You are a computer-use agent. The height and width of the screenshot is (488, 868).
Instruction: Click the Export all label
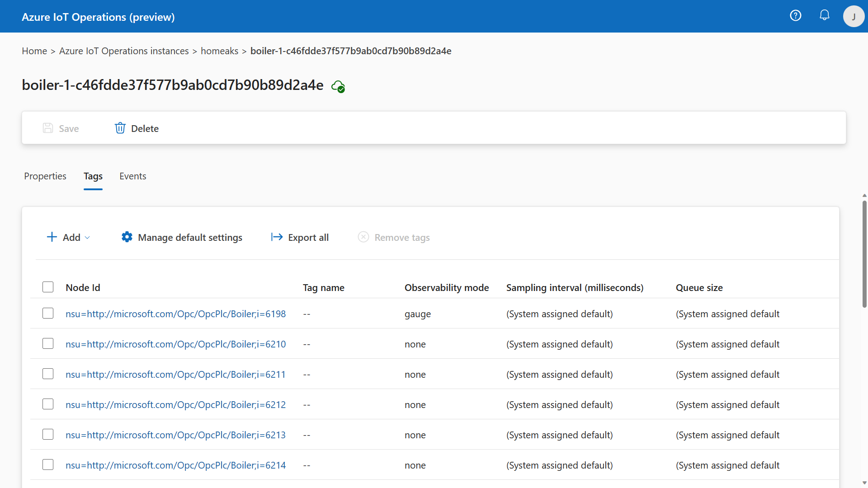click(x=308, y=238)
